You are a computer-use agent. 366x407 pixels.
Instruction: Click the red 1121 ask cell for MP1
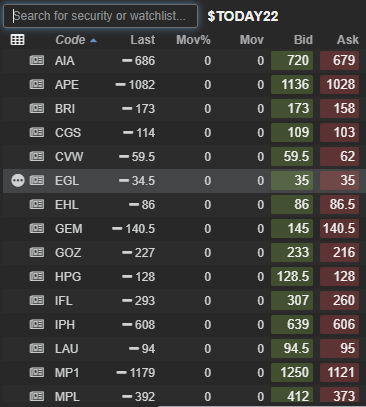point(339,372)
